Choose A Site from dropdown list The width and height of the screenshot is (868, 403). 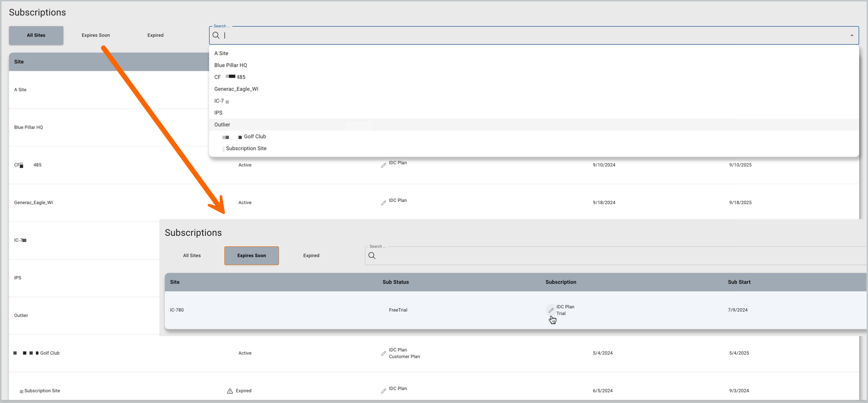[534, 53]
